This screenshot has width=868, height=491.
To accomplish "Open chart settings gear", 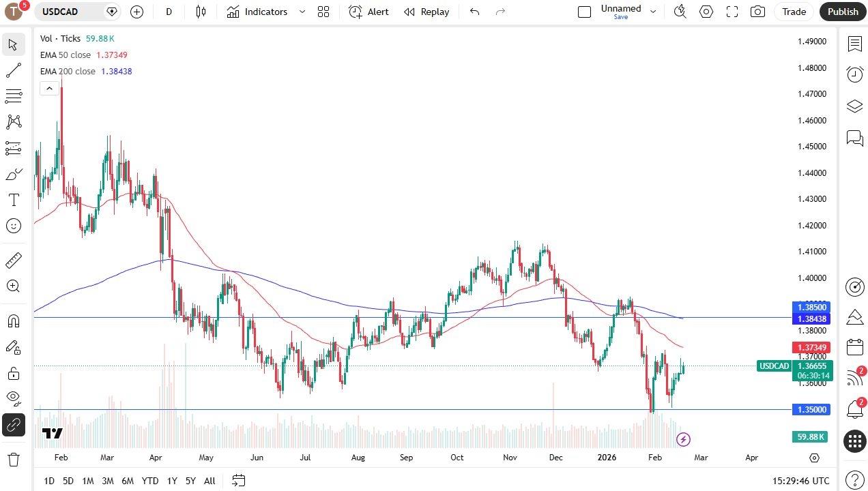I will (706, 12).
